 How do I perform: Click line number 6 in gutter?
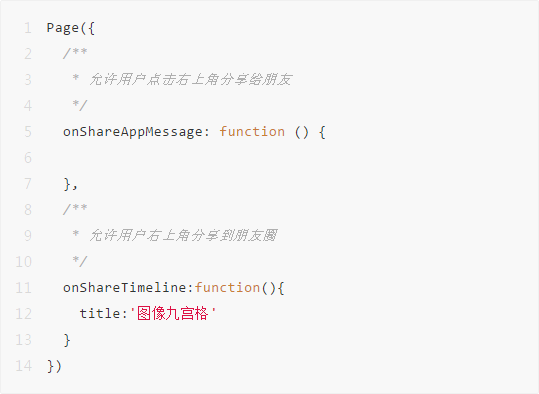click(28, 158)
